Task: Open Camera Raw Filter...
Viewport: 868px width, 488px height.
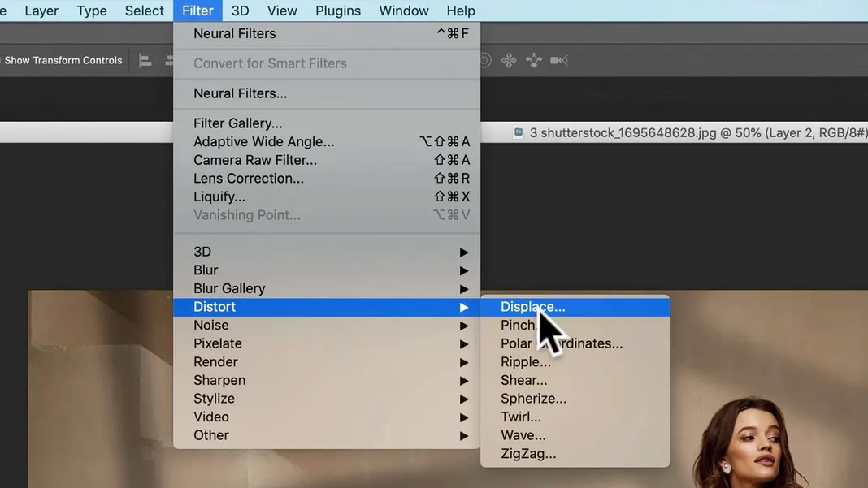Action: coord(327,160)
